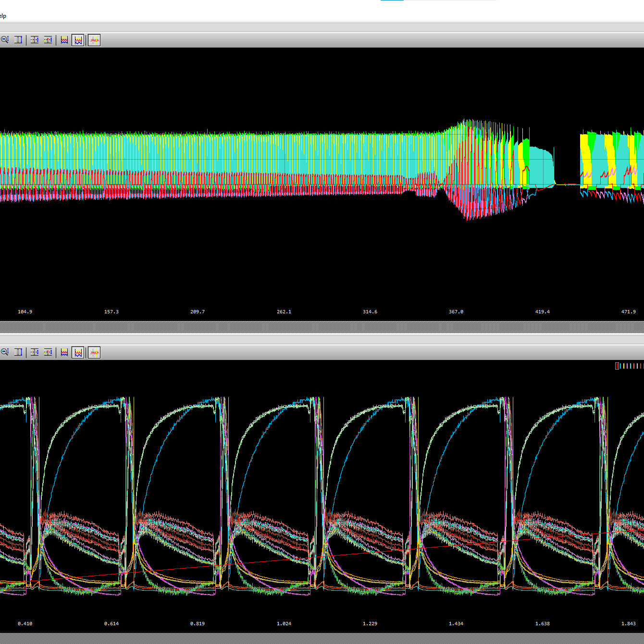Click the 314.6 time label on upper graph
Viewport: 644px width, 644px height.
click(x=370, y=311)
